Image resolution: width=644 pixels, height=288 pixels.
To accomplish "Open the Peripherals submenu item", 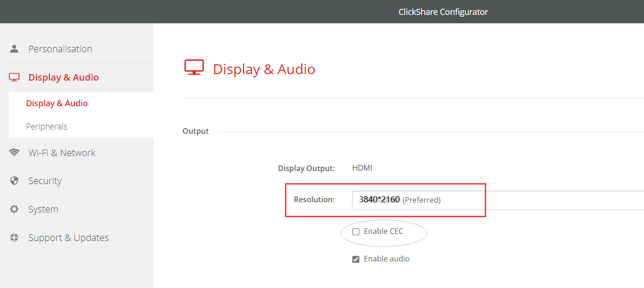I will pyautogui.click(x=47, y=127).
